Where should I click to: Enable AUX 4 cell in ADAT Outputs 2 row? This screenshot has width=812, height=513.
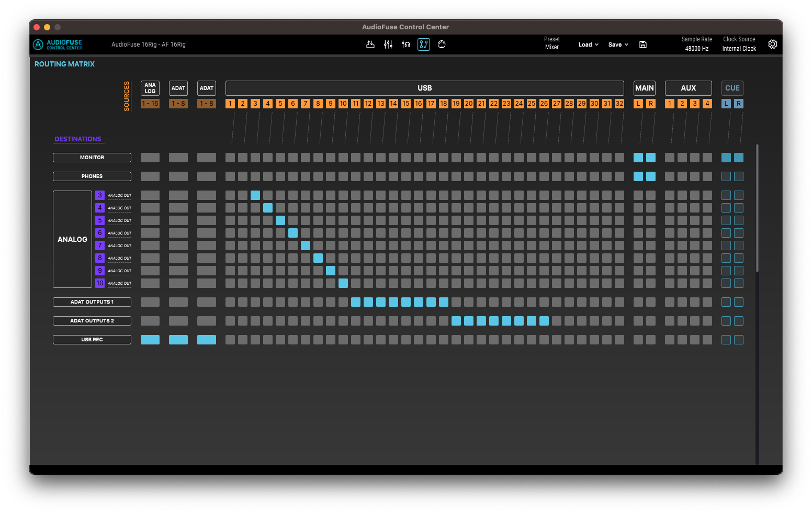pos(707,321)
